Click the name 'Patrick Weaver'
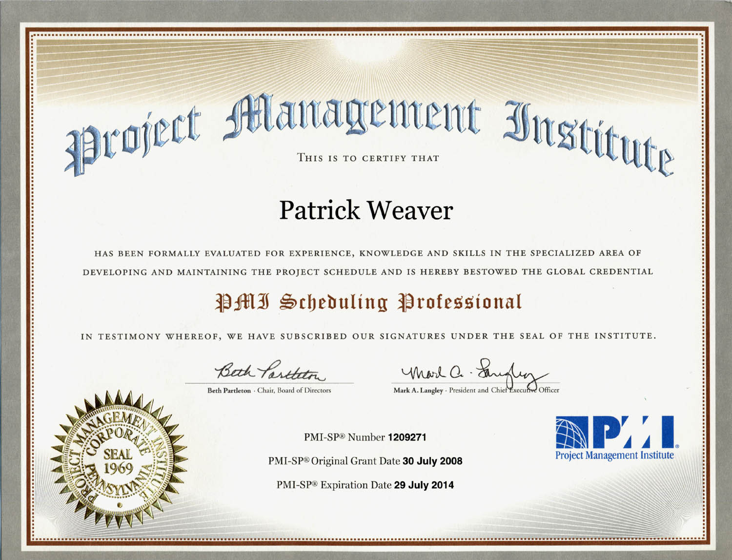The width and height of the screenshot is (732, 560). click(x=366, y=210)
